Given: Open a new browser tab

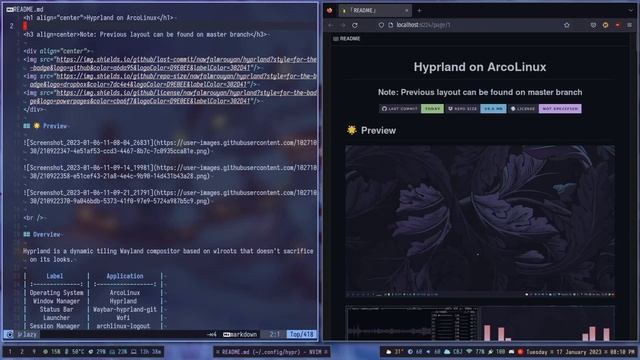Looking at the screenshot, I should point(419,10).
